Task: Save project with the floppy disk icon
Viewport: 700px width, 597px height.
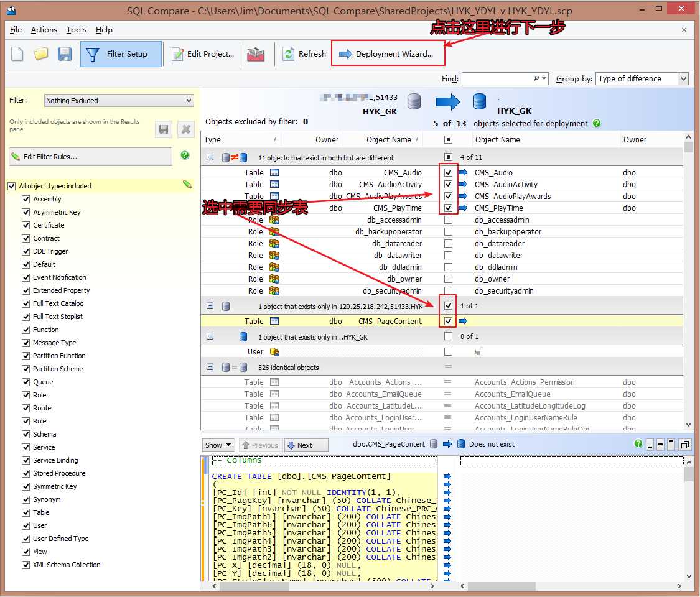Action: click(65, 54)
